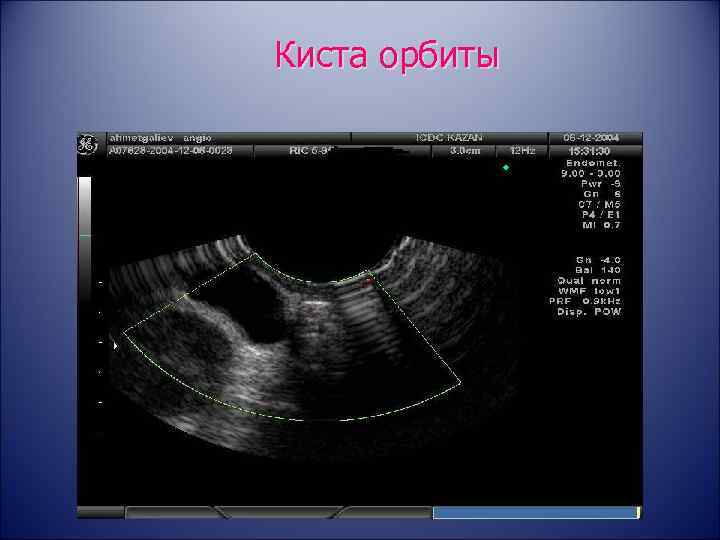This screenshot has width=720, height=540.
Task: Click the dark cyst in the ultrasound image
Action: tap(250, 305)
